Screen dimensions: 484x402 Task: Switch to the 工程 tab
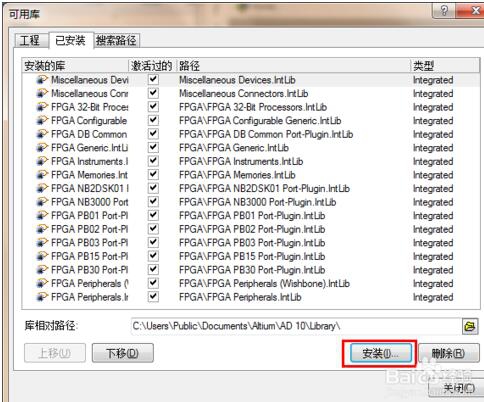pos(30,41)
